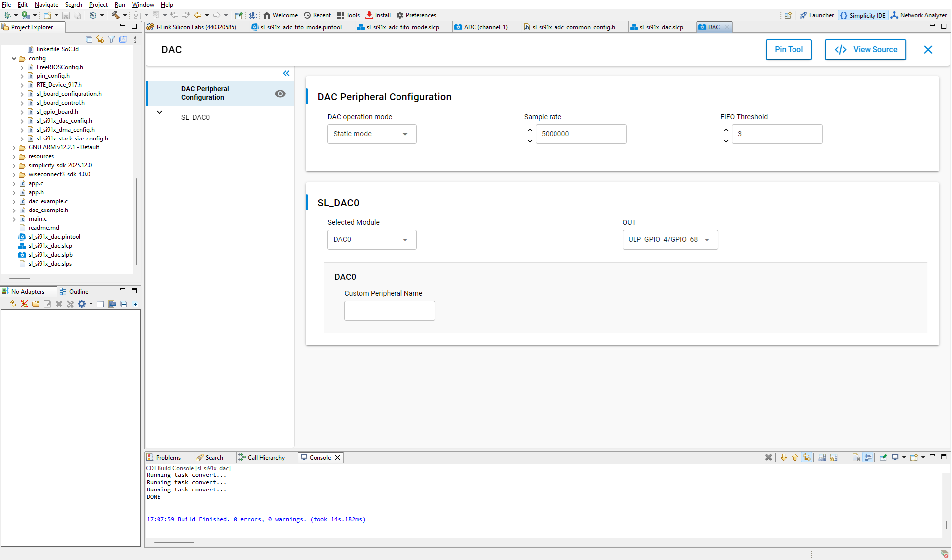Toggle Link with Editor in Project Explorer

[100, 39]
